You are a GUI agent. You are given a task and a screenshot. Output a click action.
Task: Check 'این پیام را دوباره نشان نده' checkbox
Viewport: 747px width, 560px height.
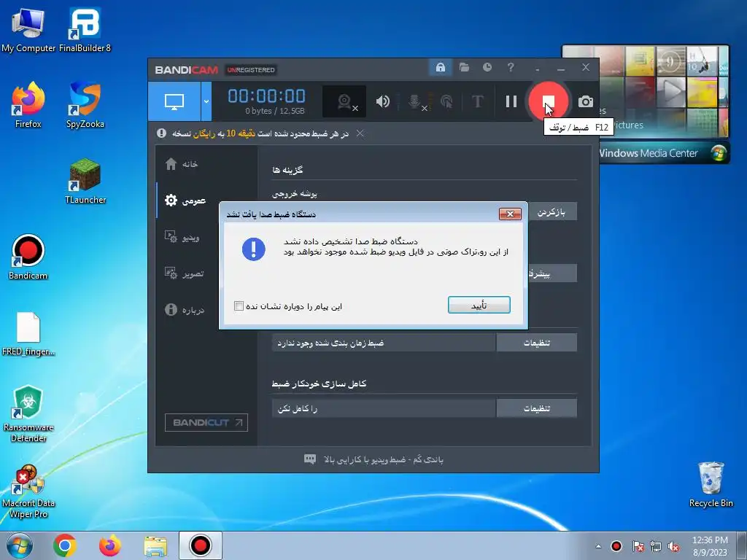(x=239, y=306)
